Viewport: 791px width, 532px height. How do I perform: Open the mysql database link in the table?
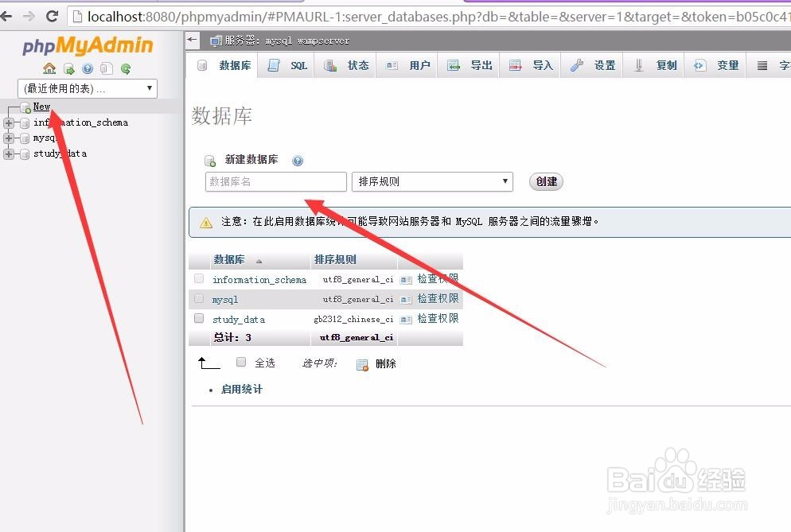(x=225, y=300)
